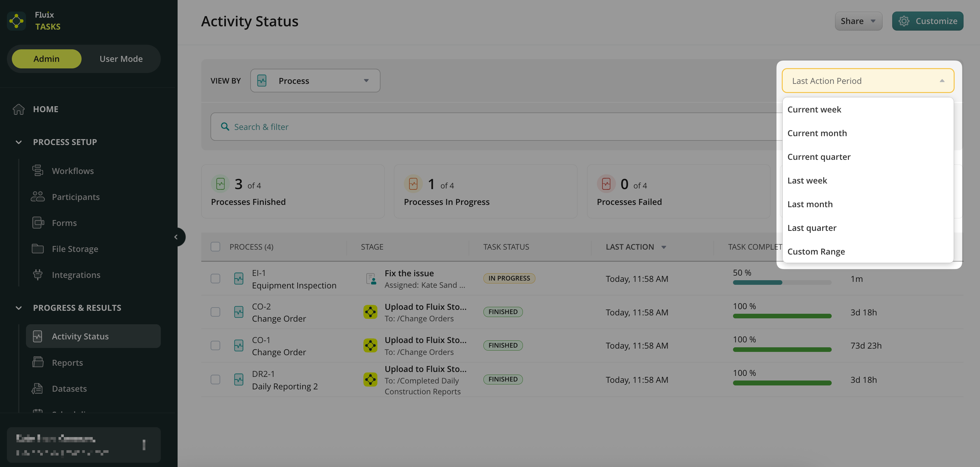This screenshot has width=980, height=467.
Task: Toggle the select-all Process header checkbox
Action: pos(215,247)
